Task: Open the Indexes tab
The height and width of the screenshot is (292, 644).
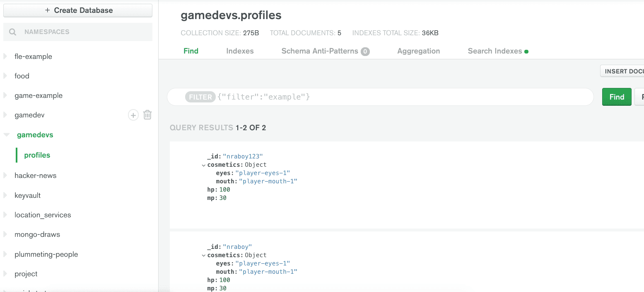Action: [x=240, y=51]
